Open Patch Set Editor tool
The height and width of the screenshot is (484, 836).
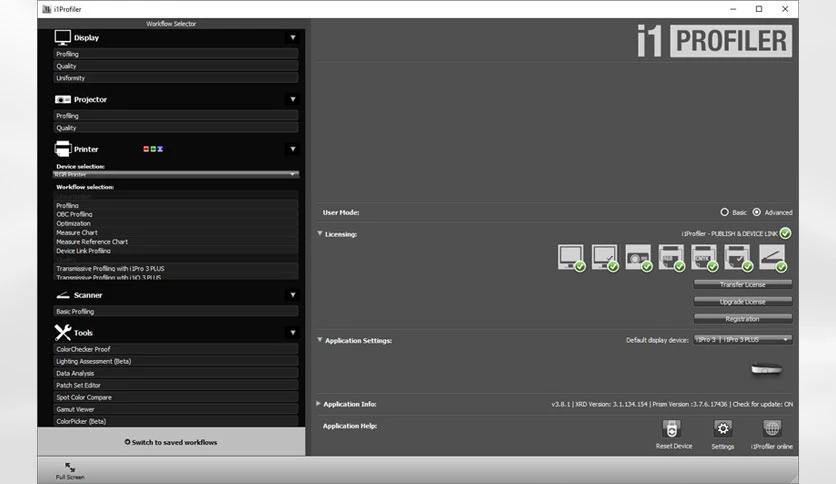176,385
